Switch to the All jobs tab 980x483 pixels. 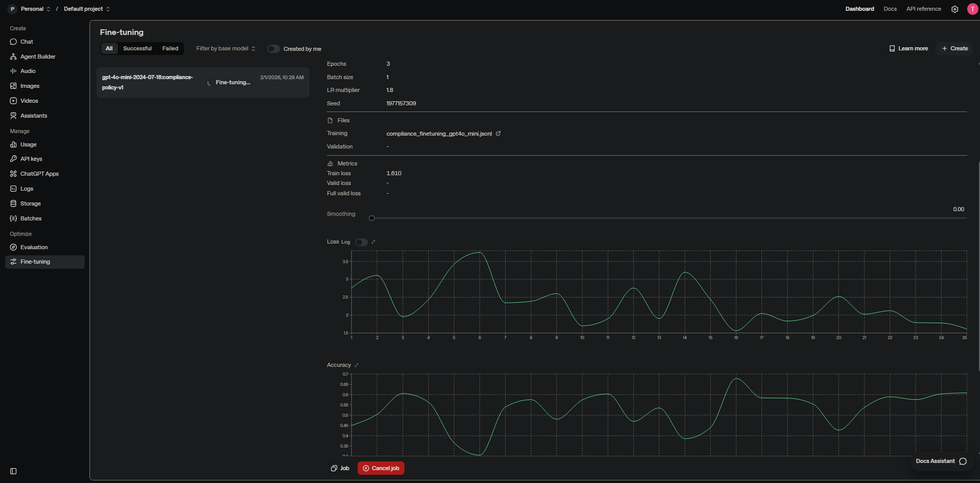pyautogui.click(x=109, y=49)
